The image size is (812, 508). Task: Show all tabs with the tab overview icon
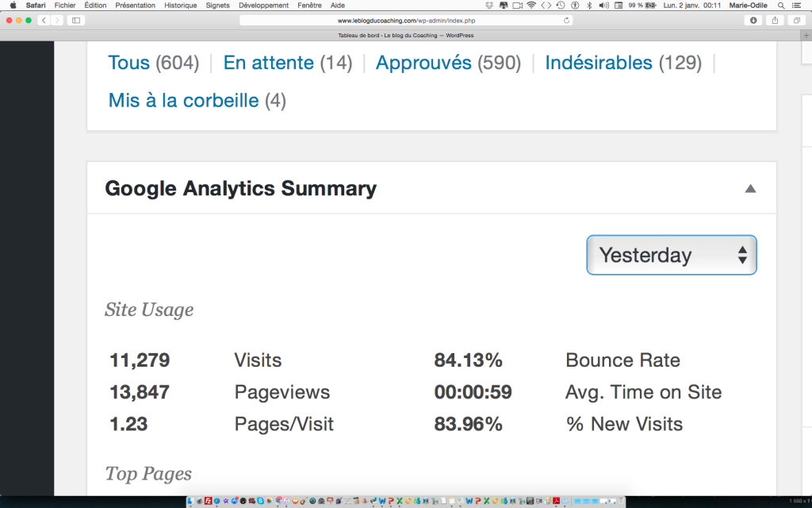(796, 20)
